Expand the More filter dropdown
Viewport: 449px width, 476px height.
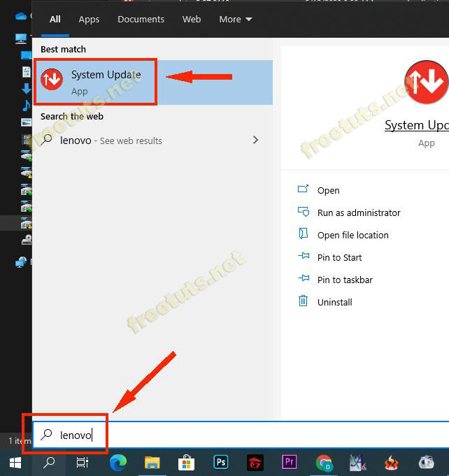(x=236, y=20)
